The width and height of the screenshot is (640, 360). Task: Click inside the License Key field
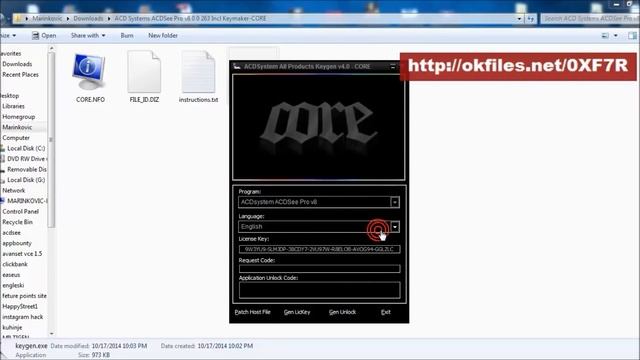click(319, 249)
